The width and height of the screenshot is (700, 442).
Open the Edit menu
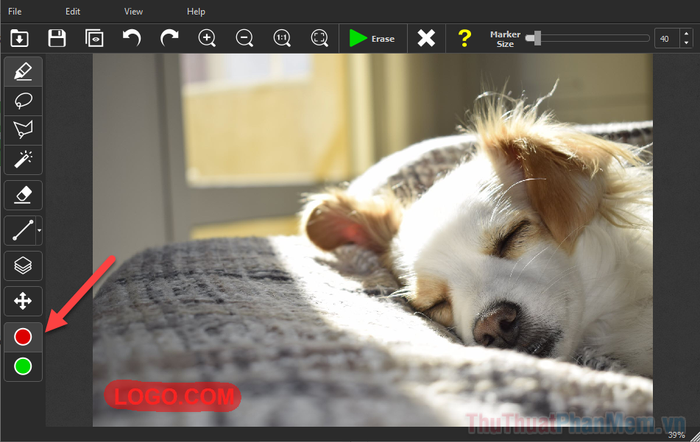72,12
